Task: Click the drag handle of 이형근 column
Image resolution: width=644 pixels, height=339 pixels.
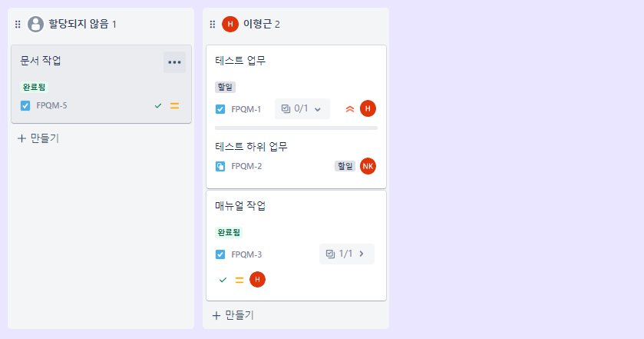Action: click(213, 25)
